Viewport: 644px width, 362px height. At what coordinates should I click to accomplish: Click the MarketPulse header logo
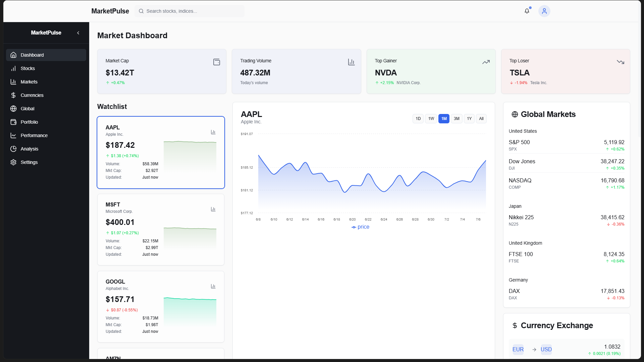pos(110,11)
